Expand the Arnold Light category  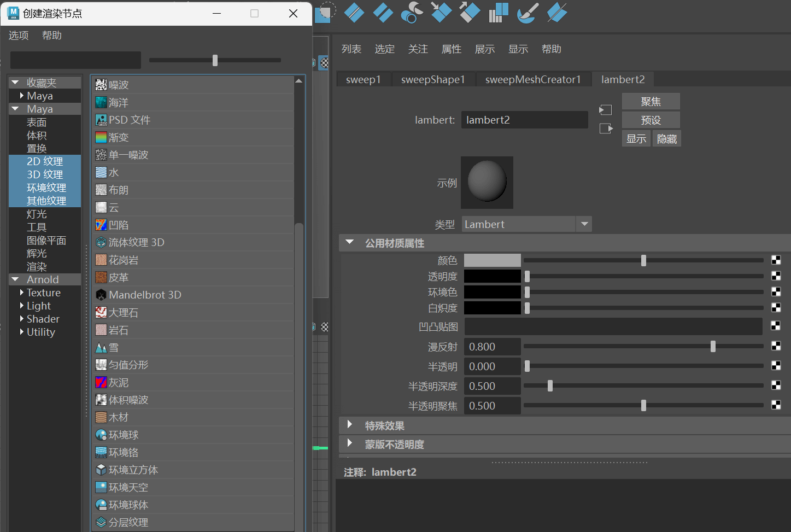click(x=21, y=306)
